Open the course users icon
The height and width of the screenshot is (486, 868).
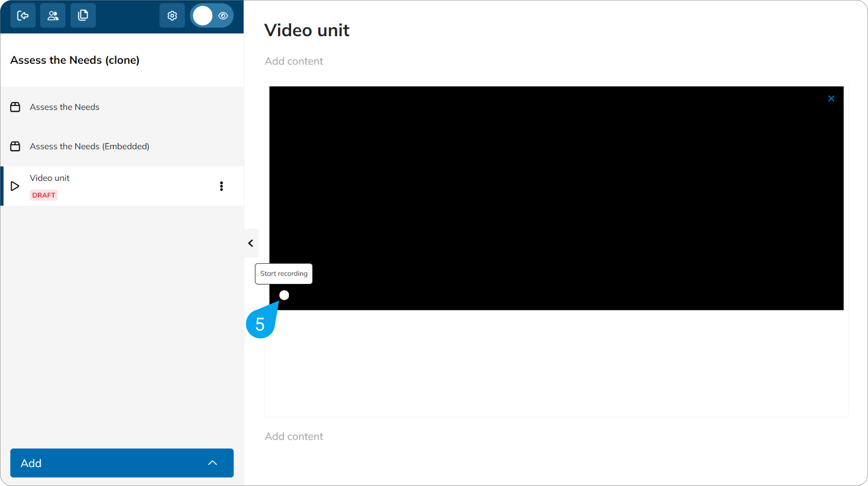tap(53, 15)
